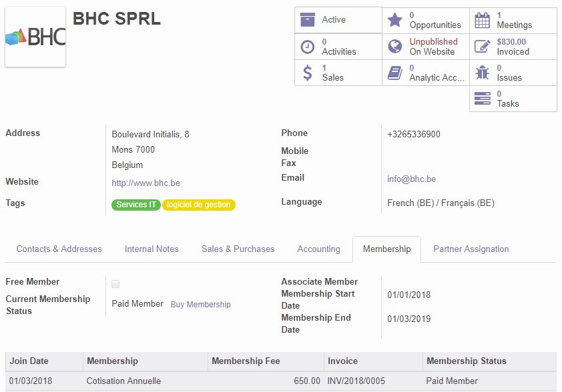Click the Unpublished On Website label

[433, 47]
